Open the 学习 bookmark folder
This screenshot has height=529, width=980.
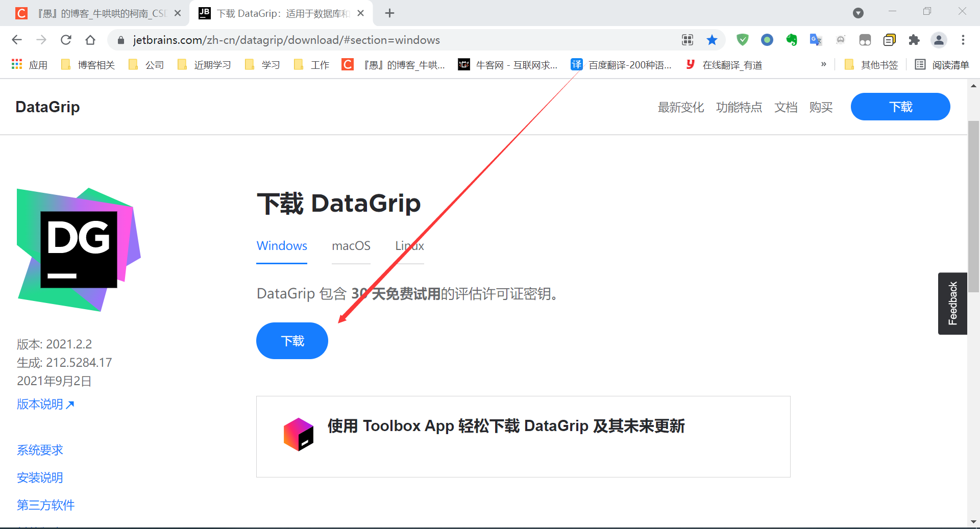263,65
